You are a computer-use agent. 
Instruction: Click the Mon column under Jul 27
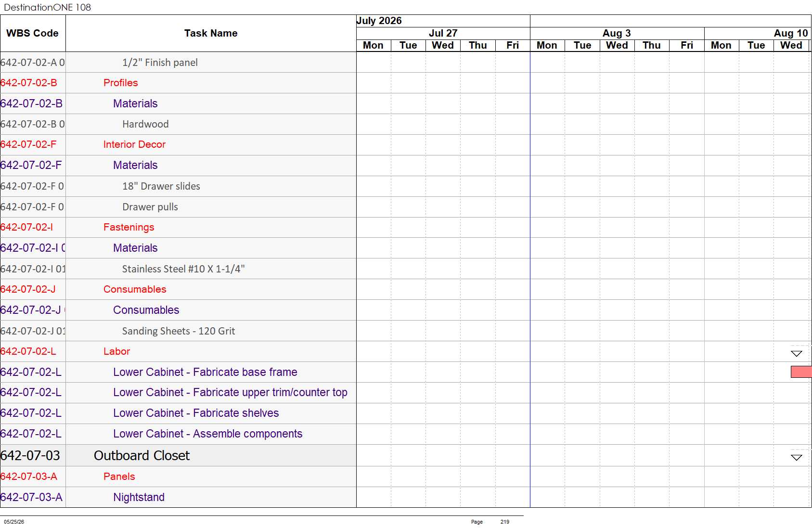click(x=373, y=45)
